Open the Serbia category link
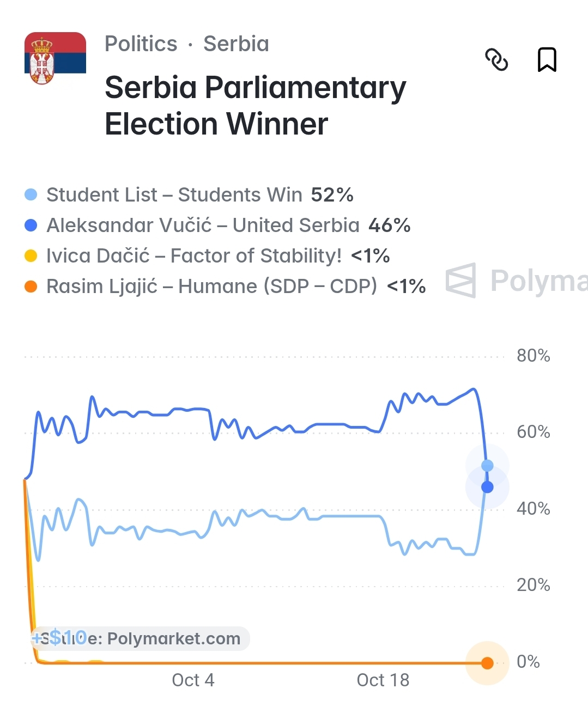The width and height of the screenshot is (588, 713). coord(236,44)
